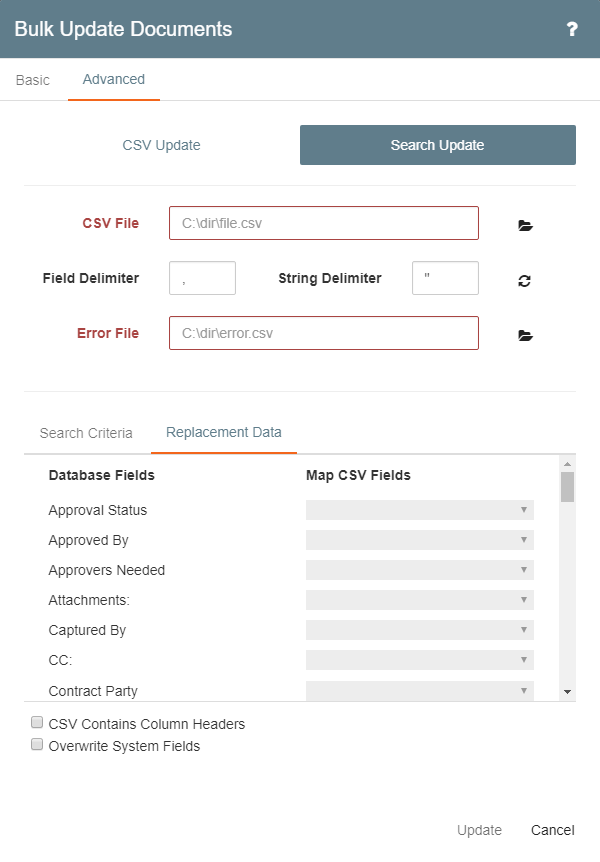
Task: Click the CSV Update button
Action: click(161, 145)
